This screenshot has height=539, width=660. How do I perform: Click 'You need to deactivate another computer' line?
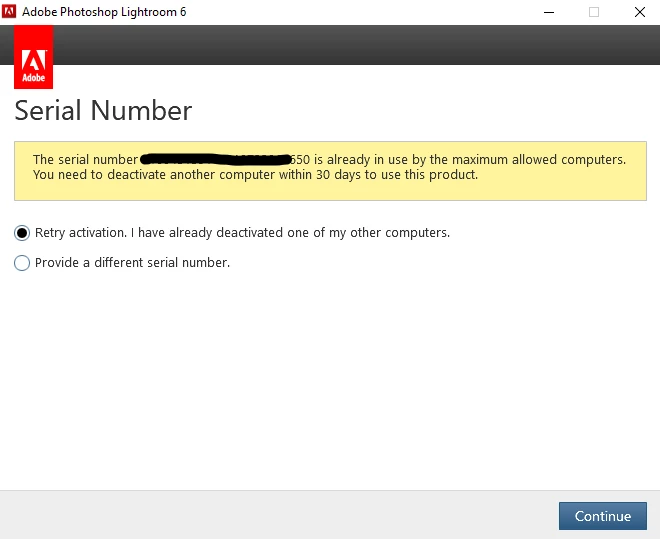(x=255, y=175)
